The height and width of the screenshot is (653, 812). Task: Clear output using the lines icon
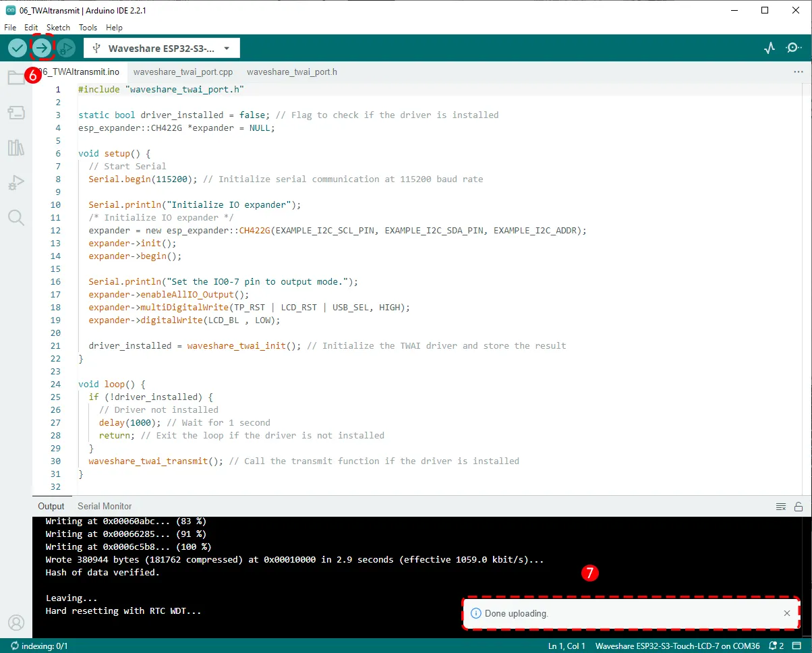pos(781,507)
